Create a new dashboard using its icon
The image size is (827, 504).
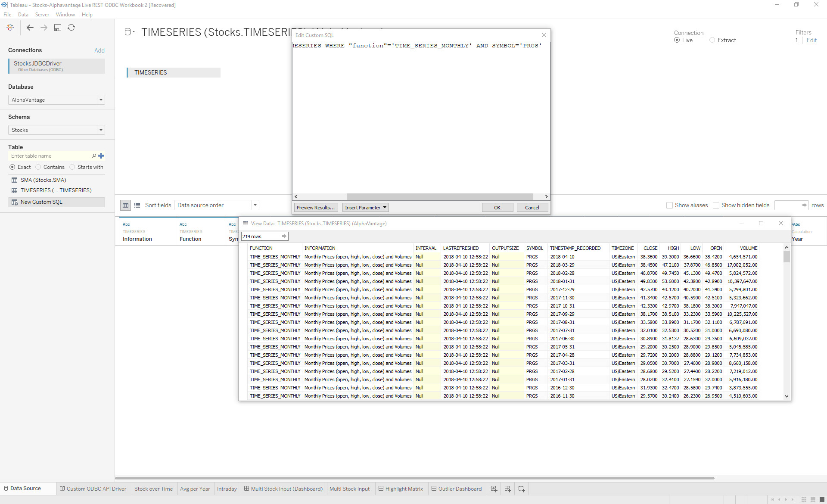(x=508, y=488)
